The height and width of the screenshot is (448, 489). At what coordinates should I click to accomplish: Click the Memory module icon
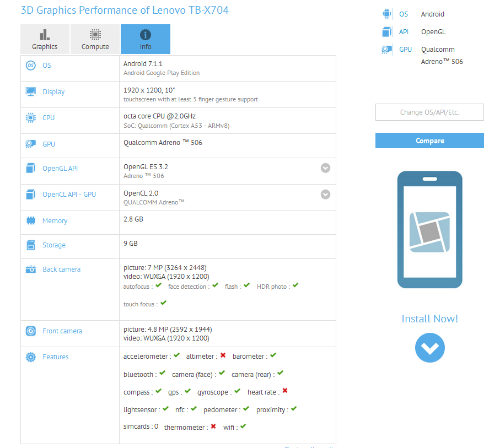(x=30, y=221)
